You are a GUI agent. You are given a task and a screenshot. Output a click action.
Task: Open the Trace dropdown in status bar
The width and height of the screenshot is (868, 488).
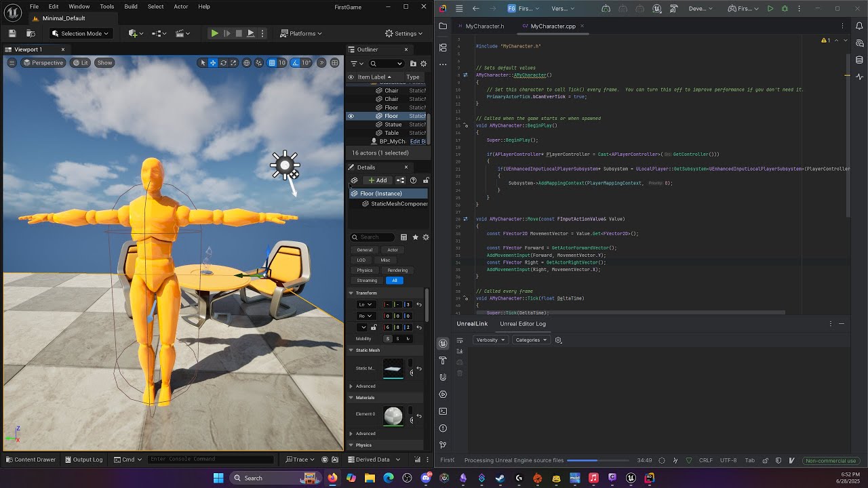[x=299, y=460]
